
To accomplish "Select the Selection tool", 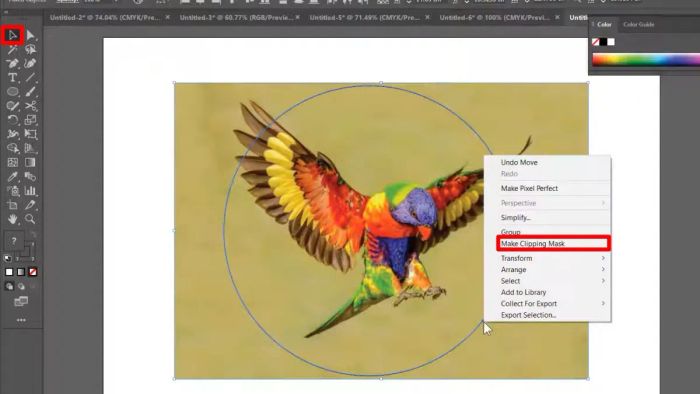I will coord(12,35).
